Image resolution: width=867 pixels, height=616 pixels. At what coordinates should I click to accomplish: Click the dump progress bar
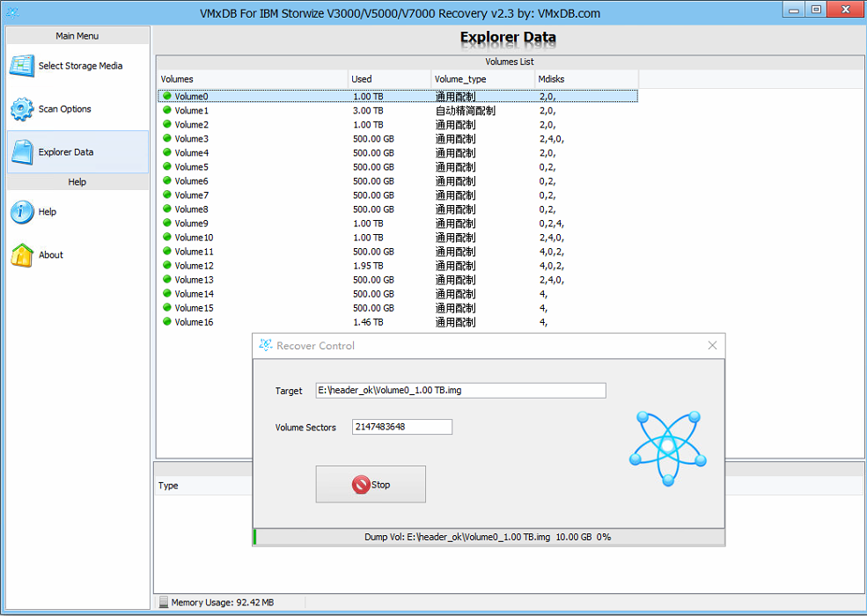489,537
